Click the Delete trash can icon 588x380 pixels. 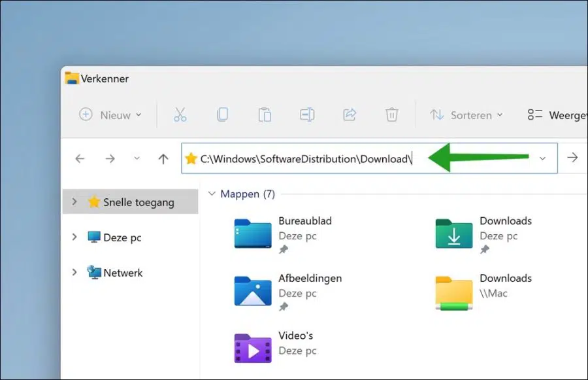(392, 114)
